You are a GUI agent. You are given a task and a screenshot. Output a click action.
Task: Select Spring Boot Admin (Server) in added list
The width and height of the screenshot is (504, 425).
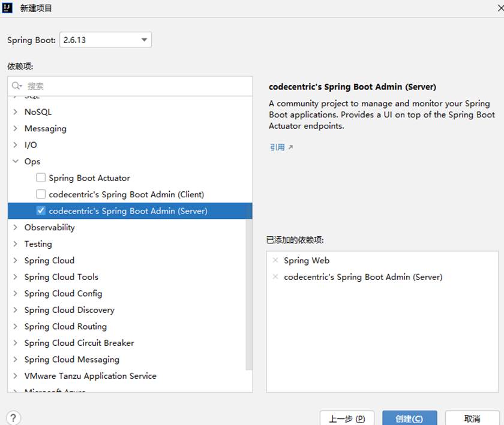[x=363, y=277]
